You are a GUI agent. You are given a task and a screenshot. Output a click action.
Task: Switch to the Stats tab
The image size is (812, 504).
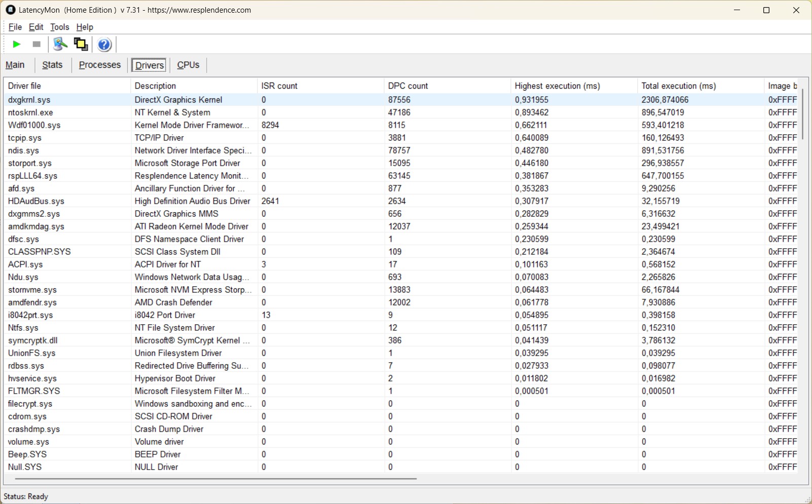point(52,65)
